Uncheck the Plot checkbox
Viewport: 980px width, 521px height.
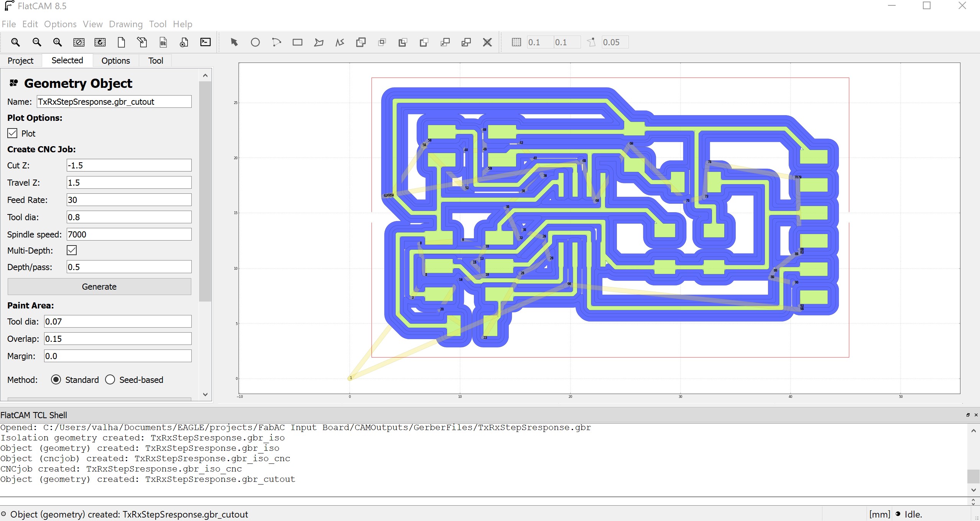[13, 134]
